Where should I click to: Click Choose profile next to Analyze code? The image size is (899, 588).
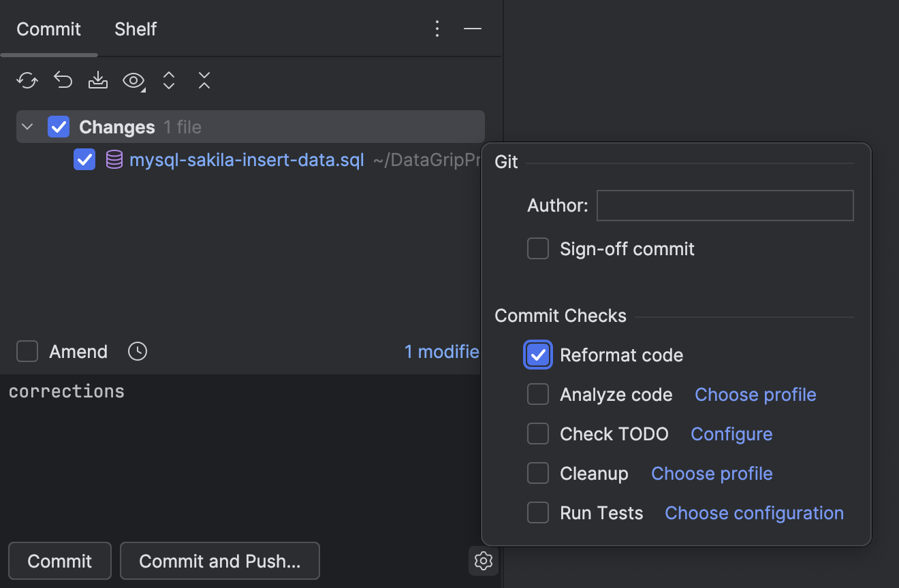[x=755, y=394]
